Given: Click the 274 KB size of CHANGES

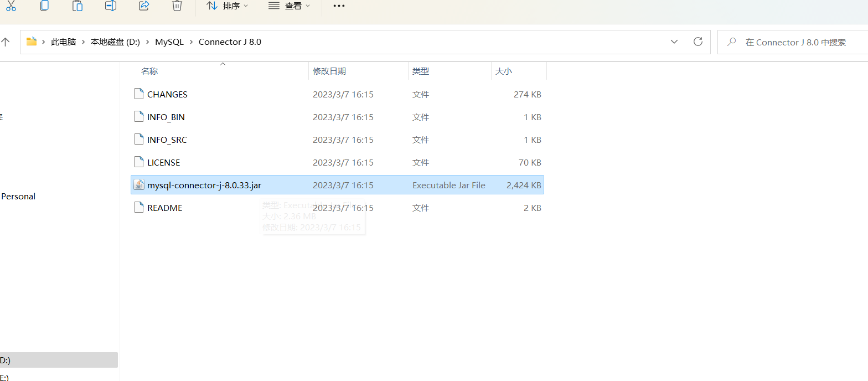Looking at the screenshot, I should 528,95.
